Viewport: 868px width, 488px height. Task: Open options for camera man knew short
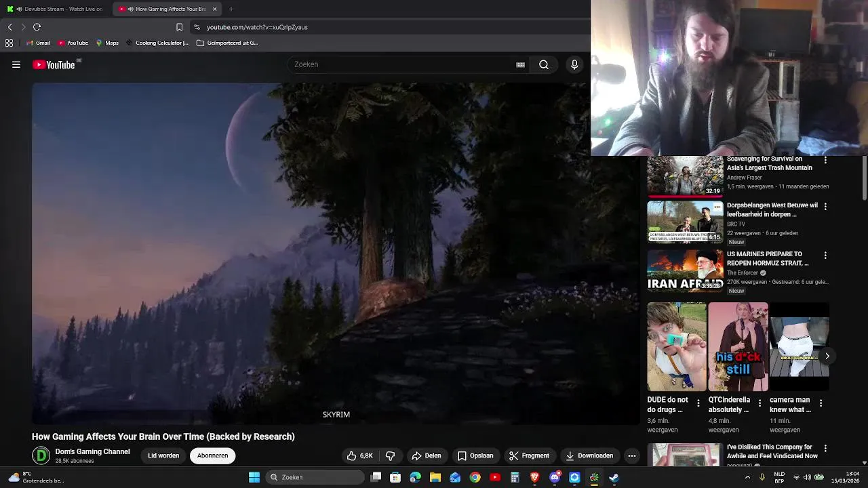pos(821,403)
